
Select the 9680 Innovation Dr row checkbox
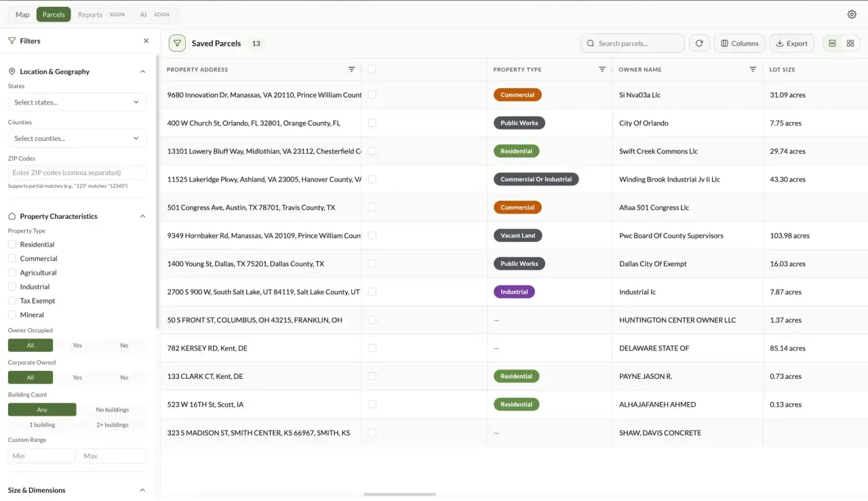coord(372,95)
